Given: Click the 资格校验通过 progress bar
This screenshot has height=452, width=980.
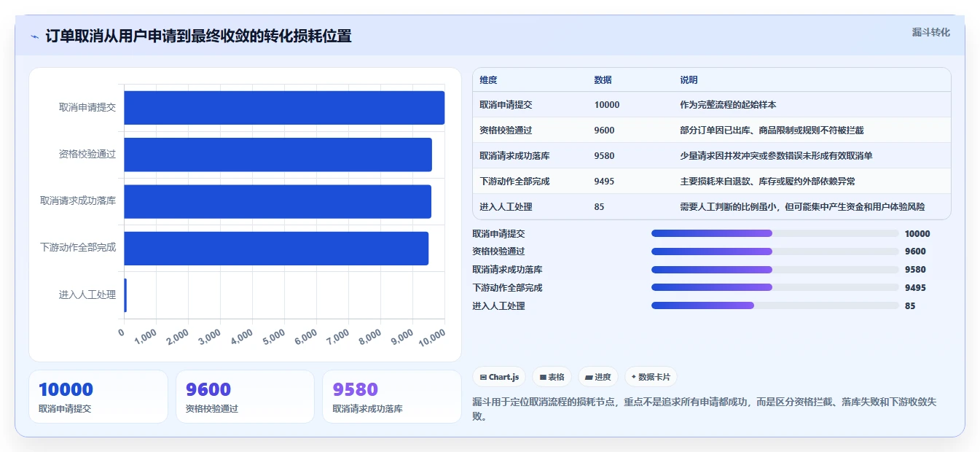Looking at the screenshot, I should [x=775, y=252].
